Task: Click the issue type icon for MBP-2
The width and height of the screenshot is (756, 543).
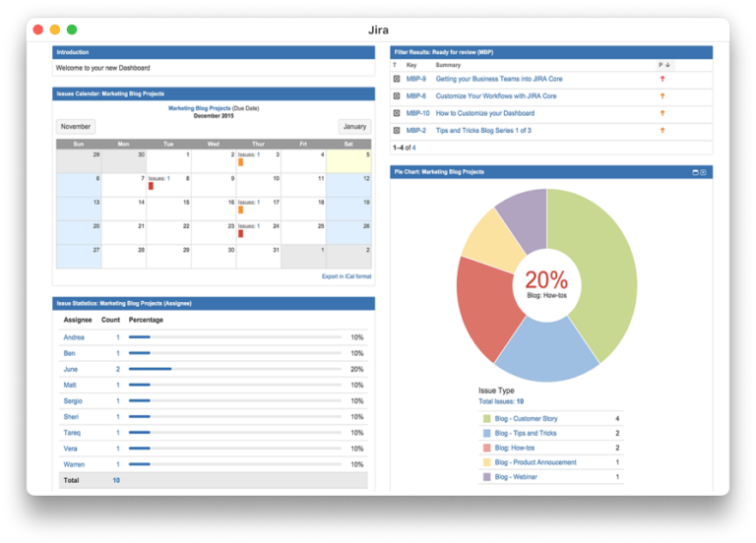Action: point(397,131)
